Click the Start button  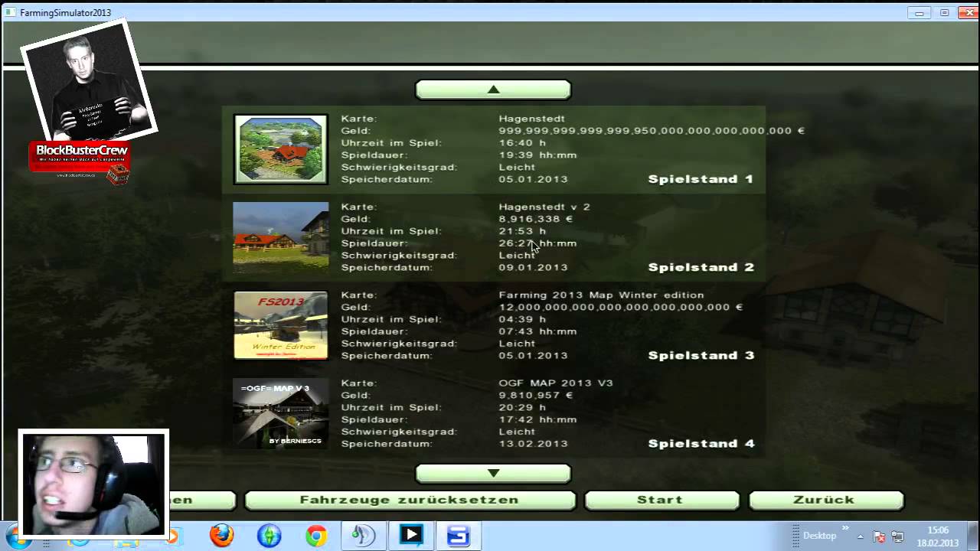[661, 500]
